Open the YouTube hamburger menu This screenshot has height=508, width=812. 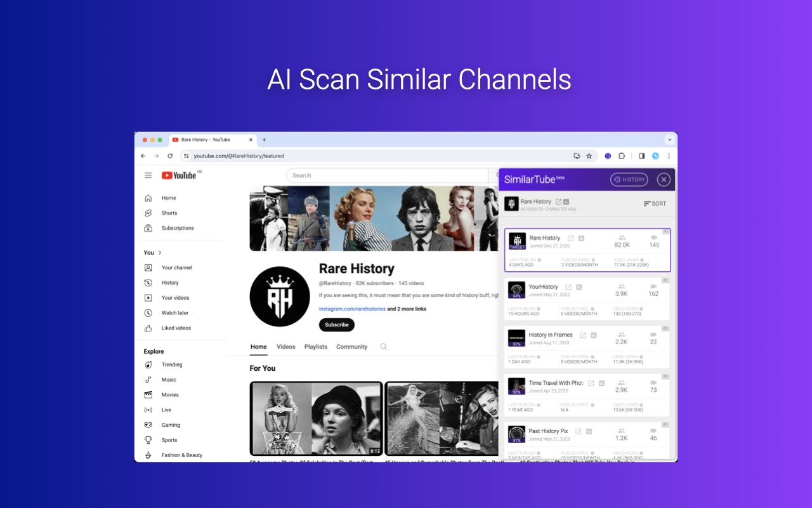click(147, 175)
